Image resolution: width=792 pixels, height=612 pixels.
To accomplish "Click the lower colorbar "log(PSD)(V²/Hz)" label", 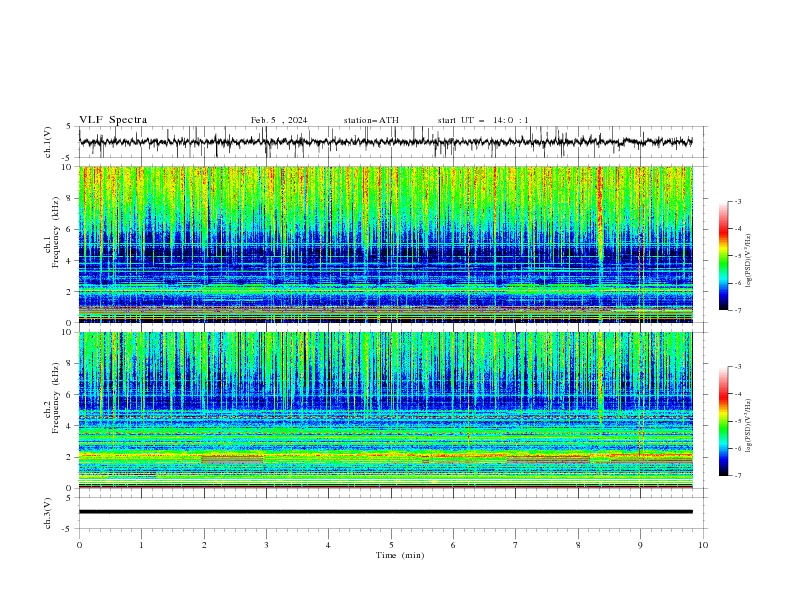I will pos(748,425).
